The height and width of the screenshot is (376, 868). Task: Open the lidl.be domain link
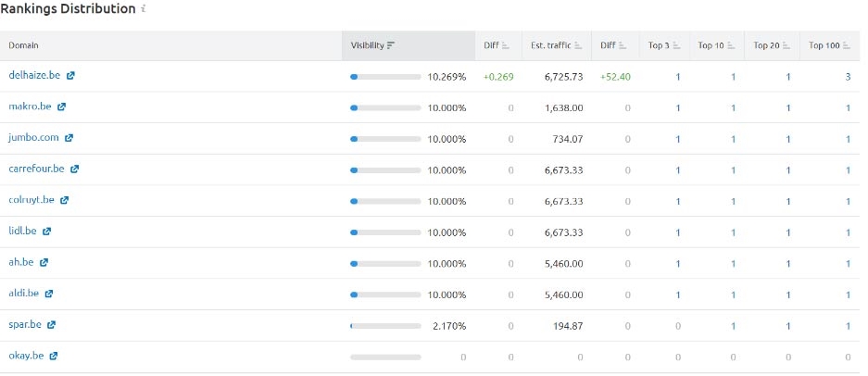[23, 231]
